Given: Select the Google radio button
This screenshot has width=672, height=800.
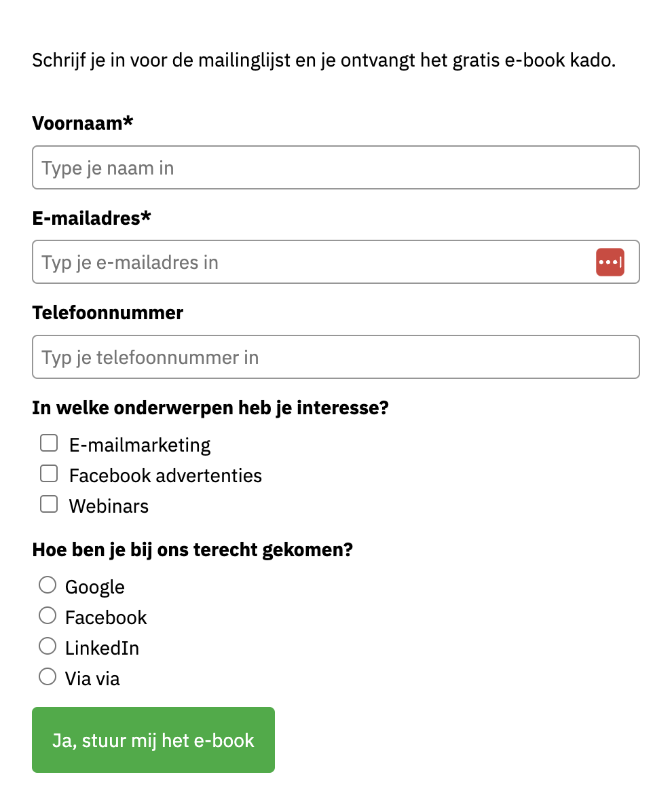Looking at the screenshot, I should point(47,584).
